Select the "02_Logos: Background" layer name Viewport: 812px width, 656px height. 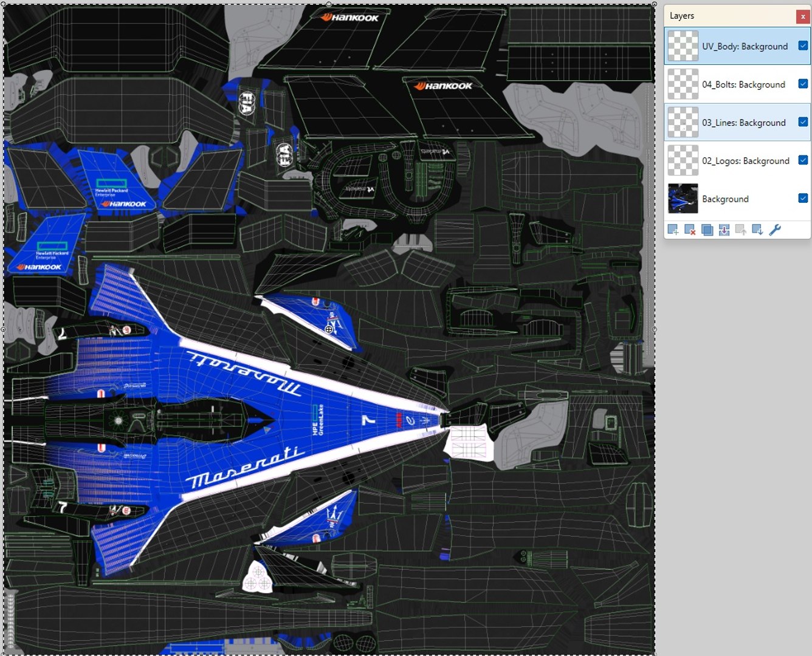tap(746, 161)
